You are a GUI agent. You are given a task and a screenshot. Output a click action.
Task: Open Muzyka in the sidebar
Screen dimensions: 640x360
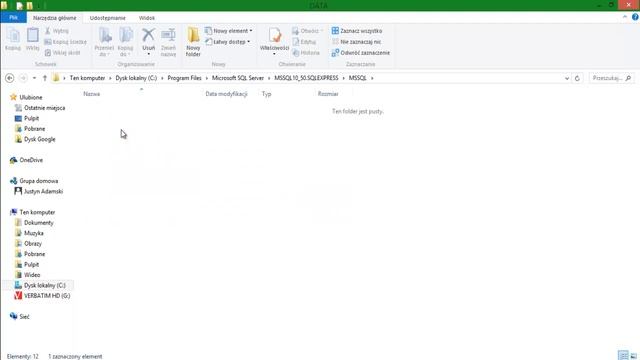coord(34,233)
